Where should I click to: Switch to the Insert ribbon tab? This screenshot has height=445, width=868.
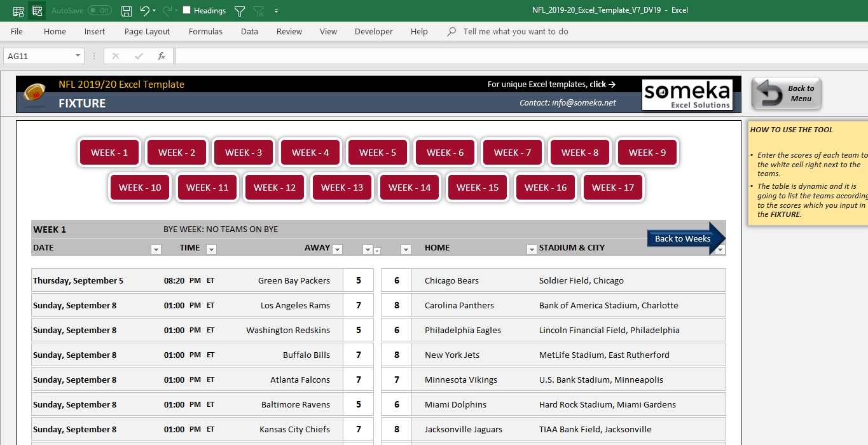(x=95, y=31)
